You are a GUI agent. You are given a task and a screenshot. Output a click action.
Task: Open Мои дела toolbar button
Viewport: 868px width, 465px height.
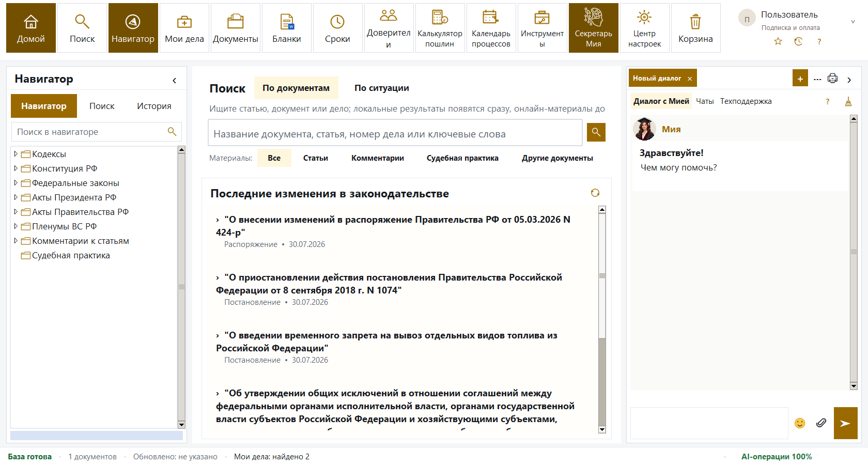pyautogui.click(x=184, y=28)
